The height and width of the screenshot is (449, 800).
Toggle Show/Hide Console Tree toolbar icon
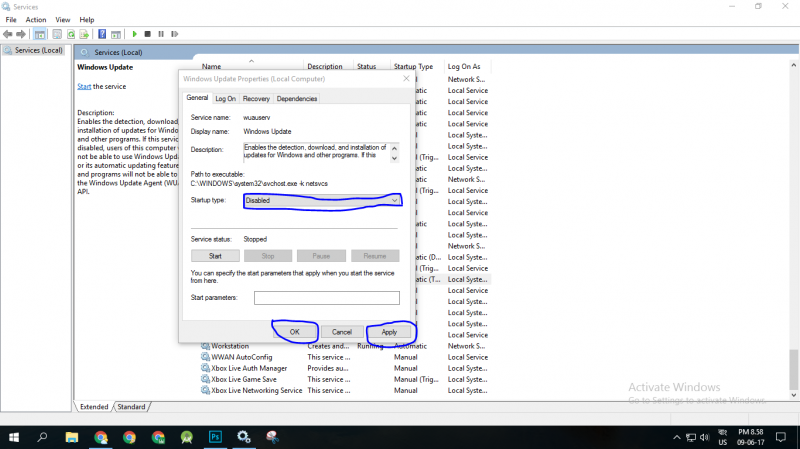pyautogui.click(x=40, y=34)
